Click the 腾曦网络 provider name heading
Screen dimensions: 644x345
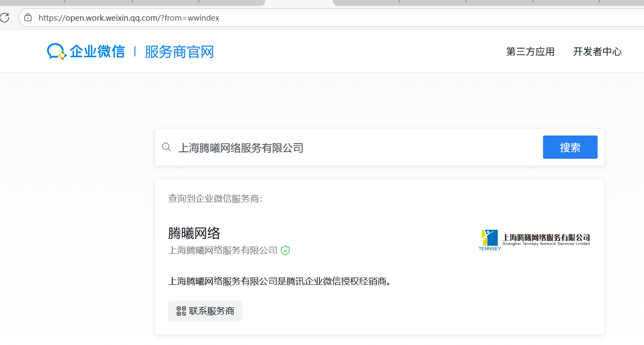[194, 233]
